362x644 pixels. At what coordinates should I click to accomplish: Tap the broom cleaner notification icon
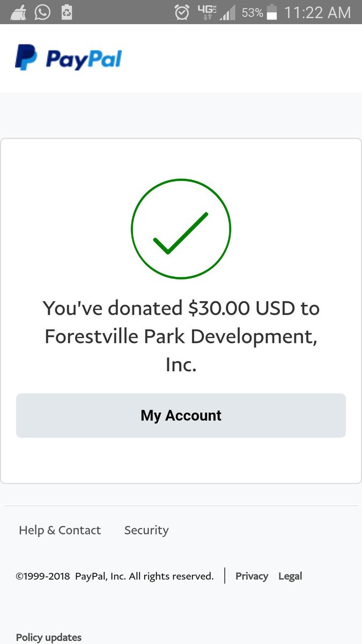(x=18, y=12)
